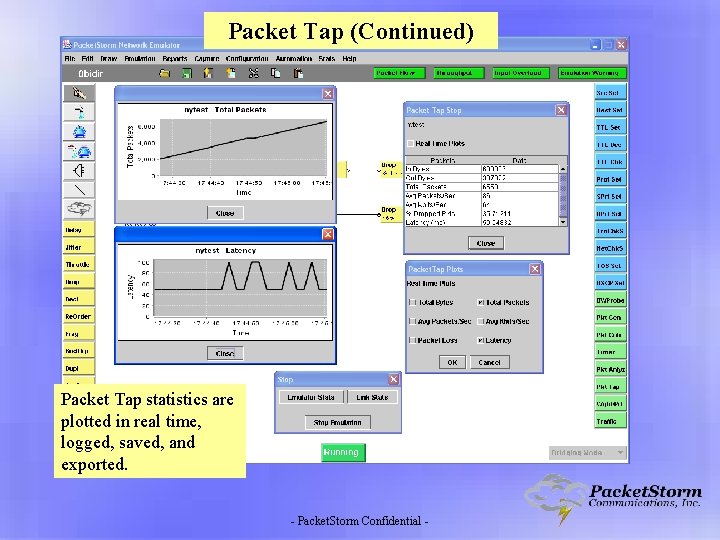Open the Reports menu
Screen dimensions: 720x540
174,58
